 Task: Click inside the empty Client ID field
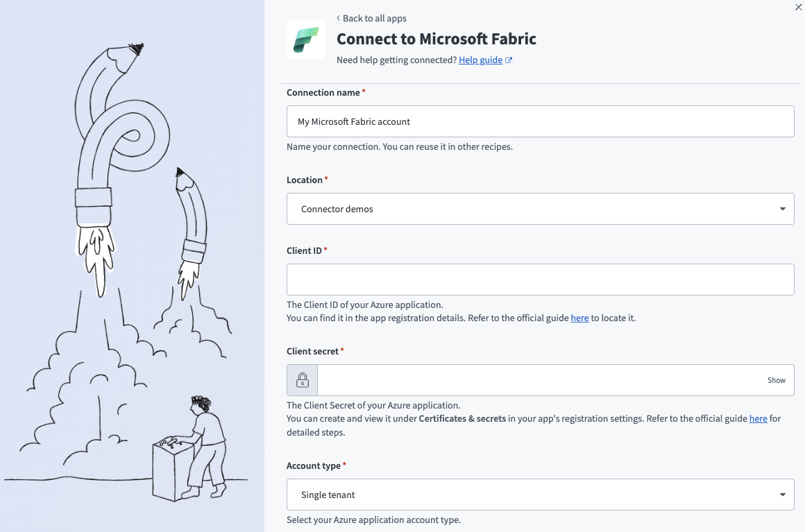point(541,279)
